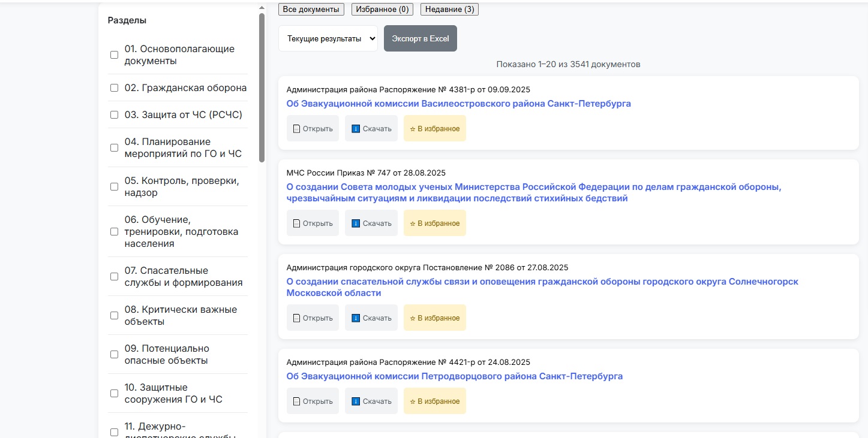Open Постановление № 2086 document
The height and width of the screenshot is (438, 868).
(x=313, y=318)
